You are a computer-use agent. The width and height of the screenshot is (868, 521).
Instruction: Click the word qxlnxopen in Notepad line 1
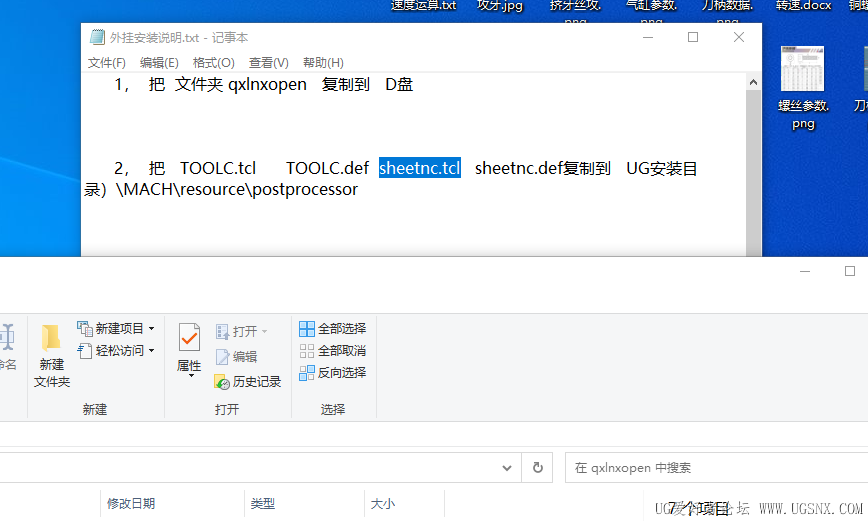click(x=267, y=85)
